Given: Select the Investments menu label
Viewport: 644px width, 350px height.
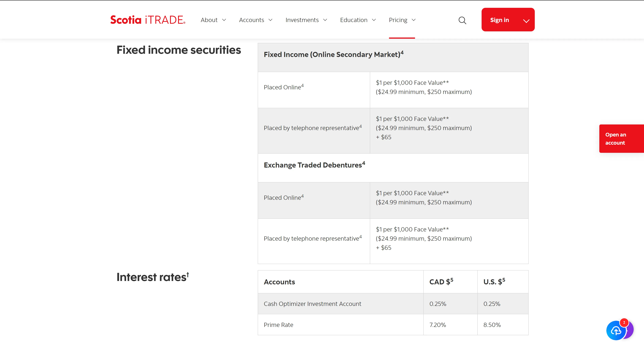Looking at the screenshot, I should point(302,20).
